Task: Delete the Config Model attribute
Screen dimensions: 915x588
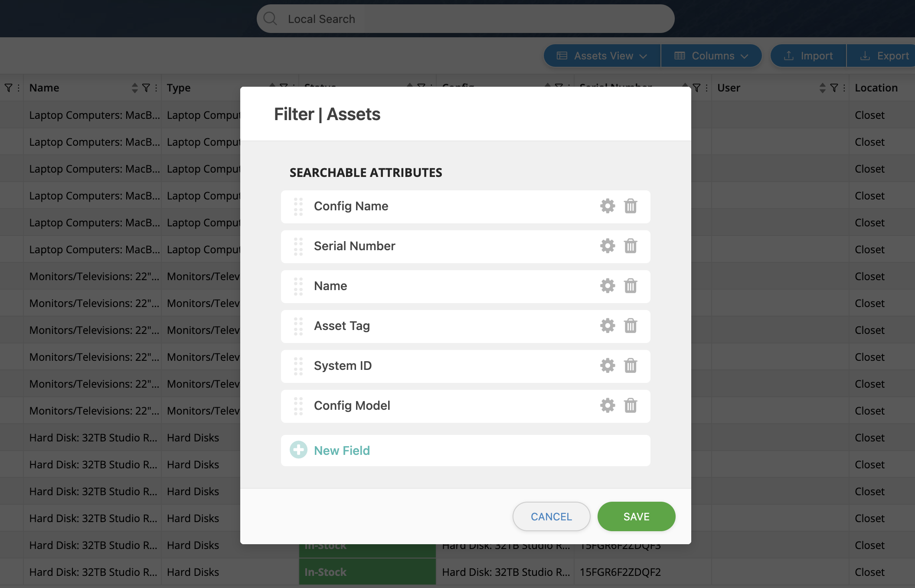Action: click(x=631, y=405)
